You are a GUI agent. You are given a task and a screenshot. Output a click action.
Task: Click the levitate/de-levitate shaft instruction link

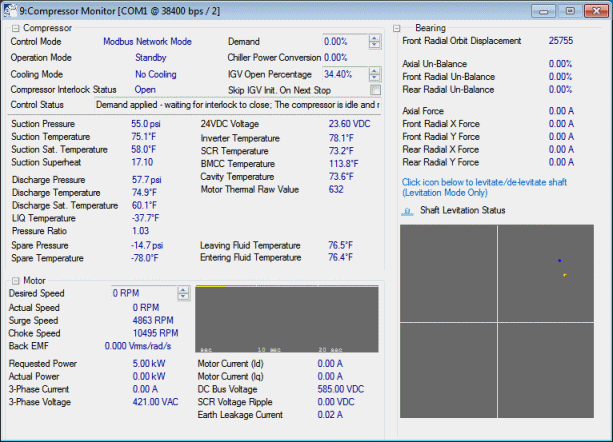coord(484,187)
